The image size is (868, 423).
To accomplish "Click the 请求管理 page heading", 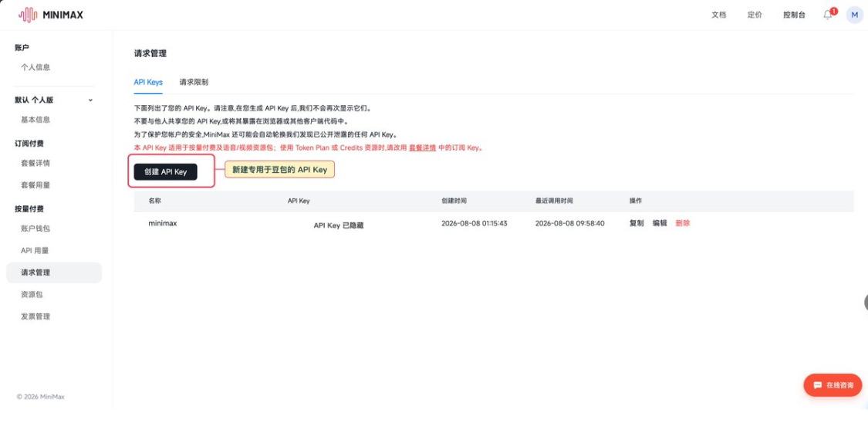I will (150, 53).
